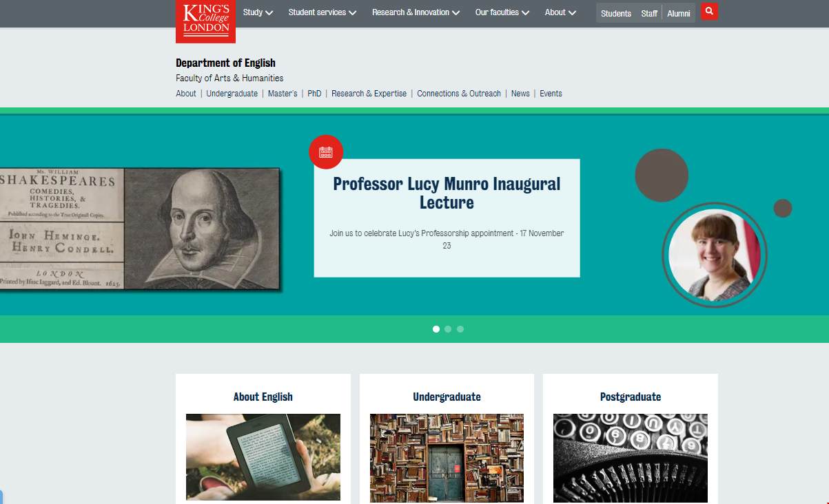The image size is (829, 504).
Task: Open the red search icon button
Action: pyautogui.click(x=709, y=12)
